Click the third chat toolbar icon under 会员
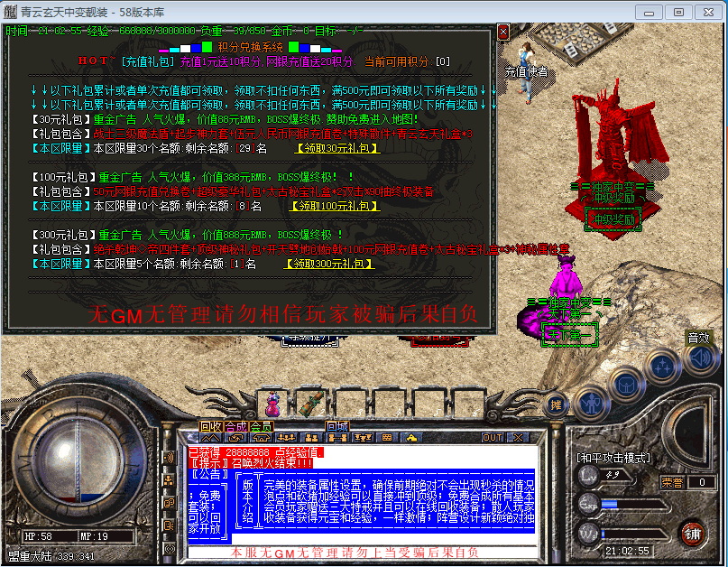The height and width of the screenshot is (567, 728). (261, 438)
